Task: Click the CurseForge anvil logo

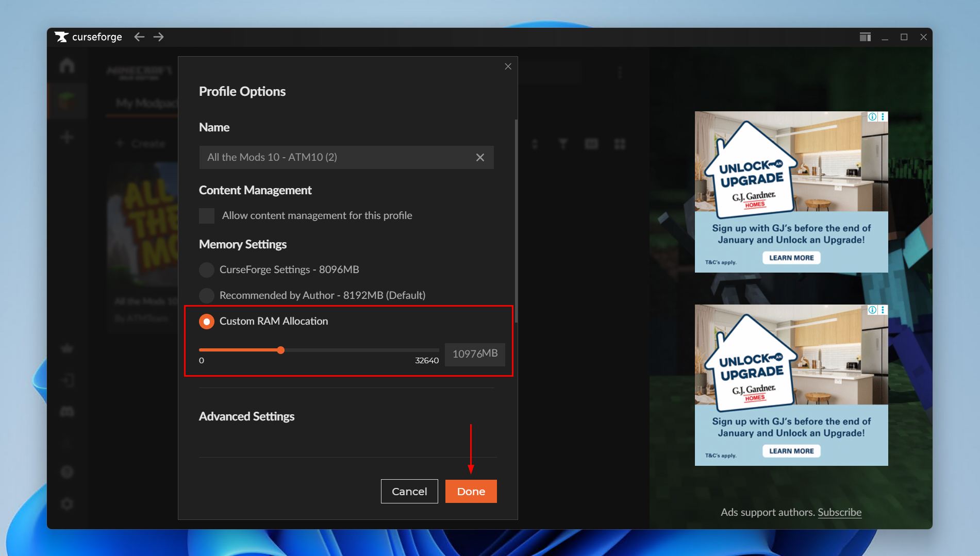Action: tap(62, 37)
